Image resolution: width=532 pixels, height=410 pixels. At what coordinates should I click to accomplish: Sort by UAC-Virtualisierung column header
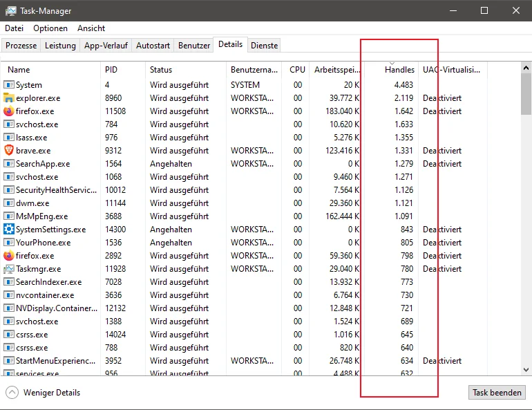(453, 70)
